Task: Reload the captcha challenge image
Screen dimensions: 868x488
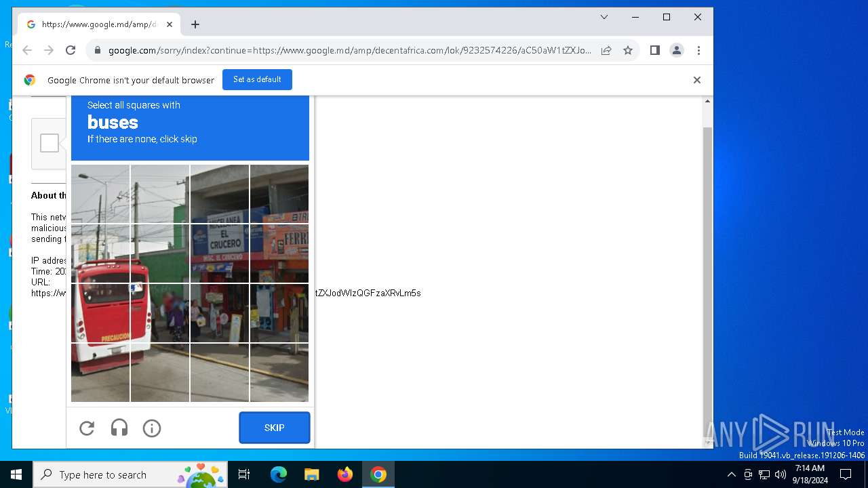Action: (87, 428)
